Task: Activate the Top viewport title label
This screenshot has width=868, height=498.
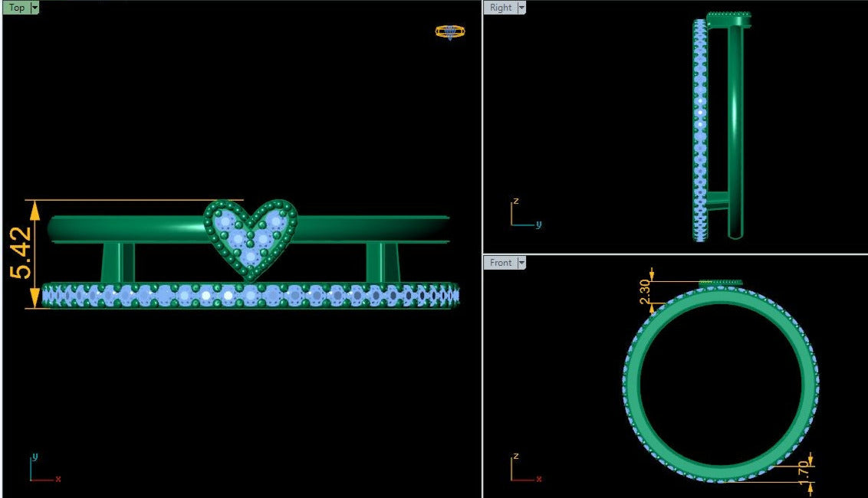Action: tap(16, 8)
